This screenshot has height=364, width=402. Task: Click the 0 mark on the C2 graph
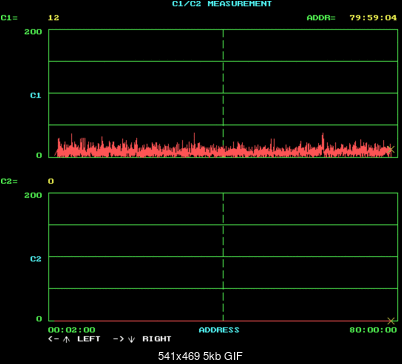click(39, 319)
